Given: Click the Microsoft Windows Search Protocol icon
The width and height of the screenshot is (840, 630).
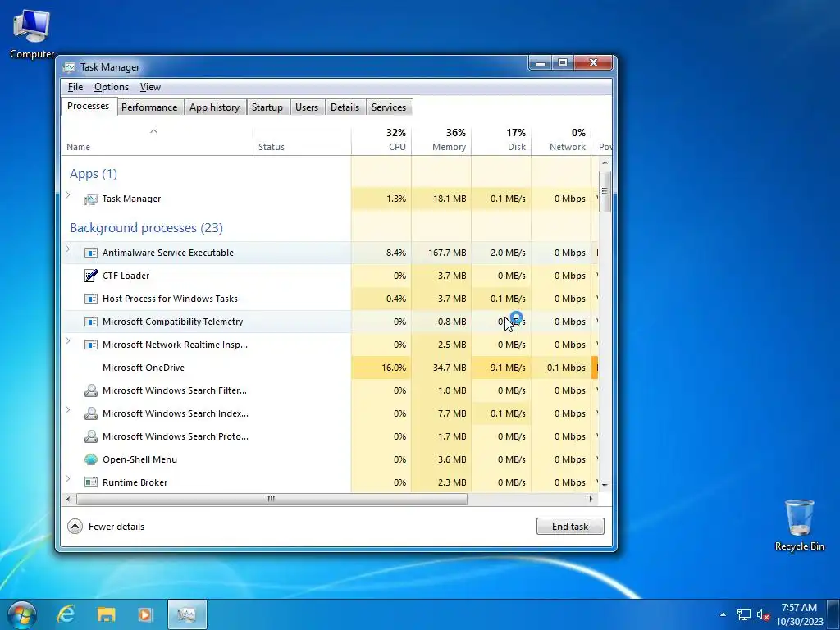Looking at the screenshot, I should pyautogui.click(x=90, y=436).
